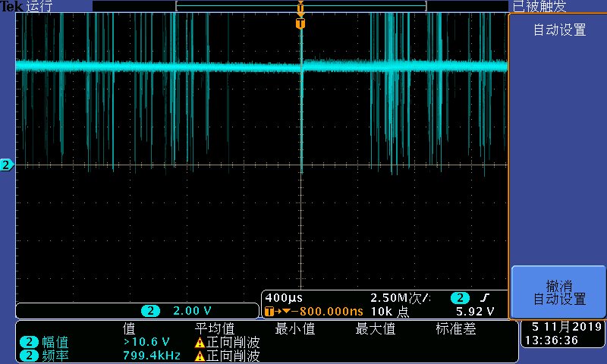
Task: Click the channel 2 badge beside 2.00 V
Action: (x=150, y=311)
